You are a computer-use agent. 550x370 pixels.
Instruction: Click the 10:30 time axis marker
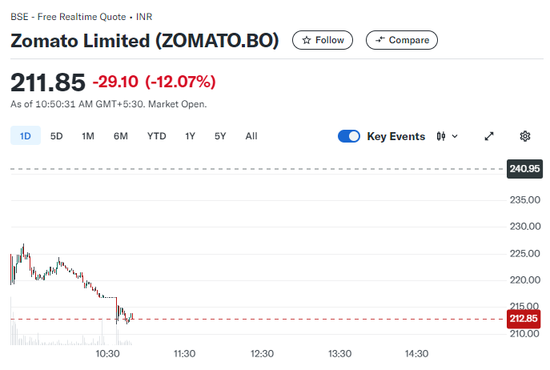click(x=108, y=354)
